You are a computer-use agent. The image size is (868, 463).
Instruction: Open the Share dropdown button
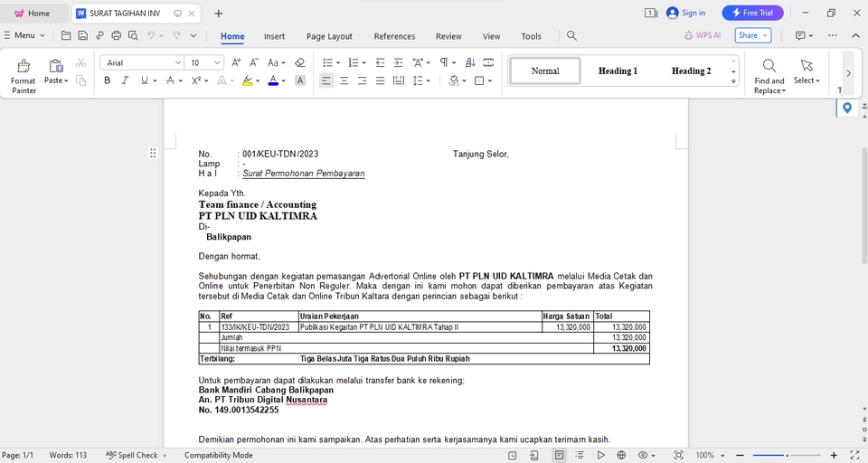point(753,35)
